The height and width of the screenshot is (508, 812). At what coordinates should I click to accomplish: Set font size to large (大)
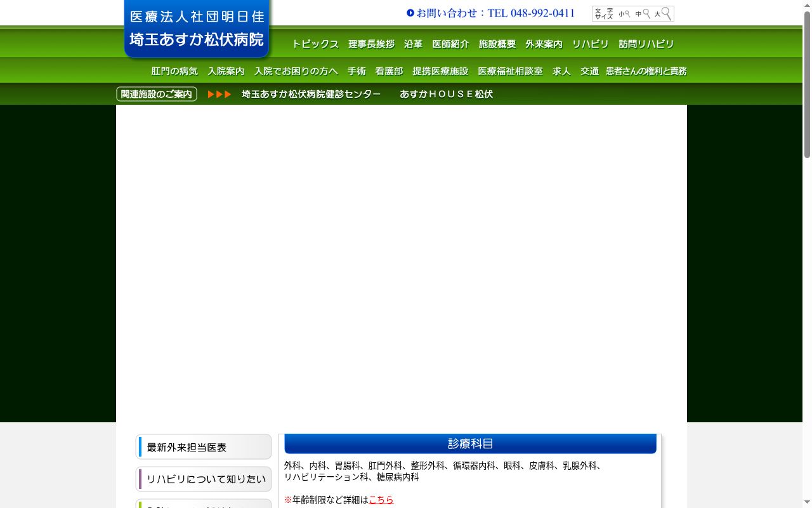coord(663,14)
